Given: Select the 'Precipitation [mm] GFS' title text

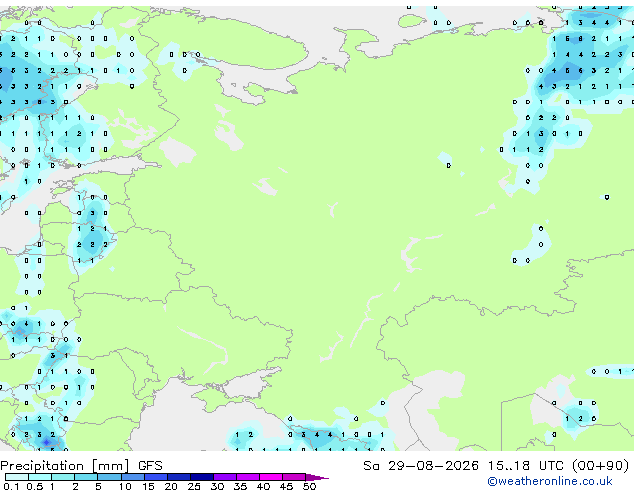Looking at the screenshot, I should pyautogui.click(x=81, y=466).
